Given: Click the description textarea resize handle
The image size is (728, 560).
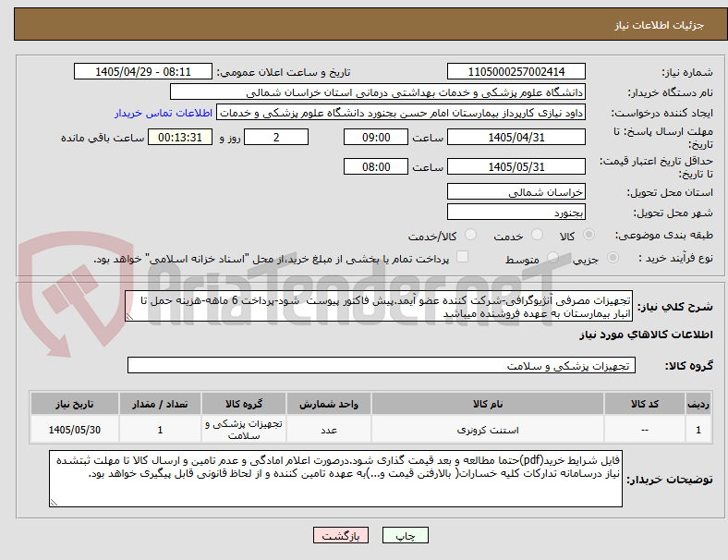Looking at the screenshot, I should [x=129, y=317].
